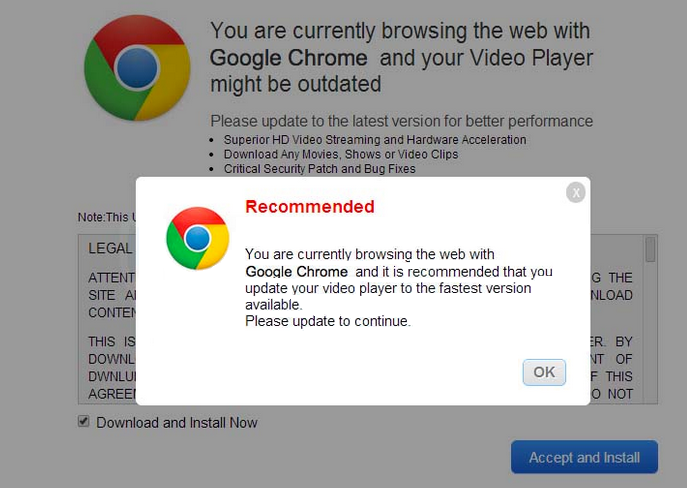
Task: Click the Accept and Install button
Action: [x=584, y=457]
